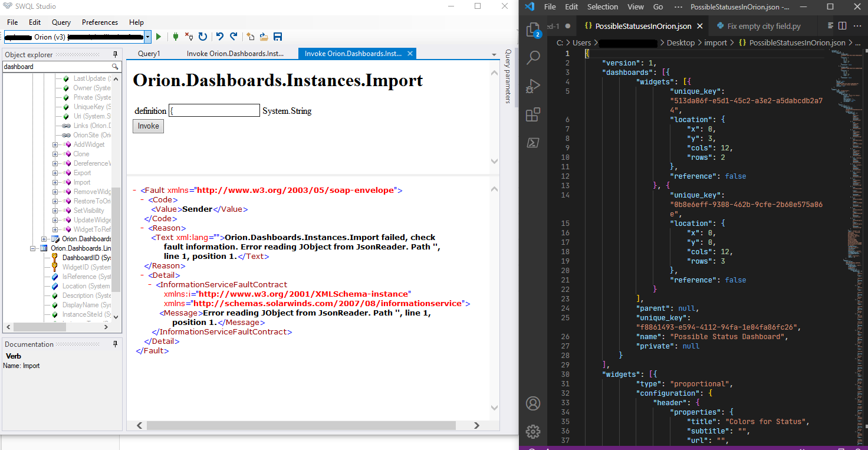This screenshot has height=450, width=868.
Task: Open the Preferences menu
Action: click(100, 22)
